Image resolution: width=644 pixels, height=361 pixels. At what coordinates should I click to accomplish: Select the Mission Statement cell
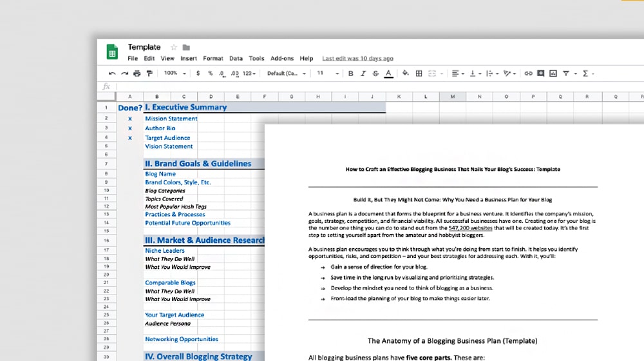(x=171, y=119)
